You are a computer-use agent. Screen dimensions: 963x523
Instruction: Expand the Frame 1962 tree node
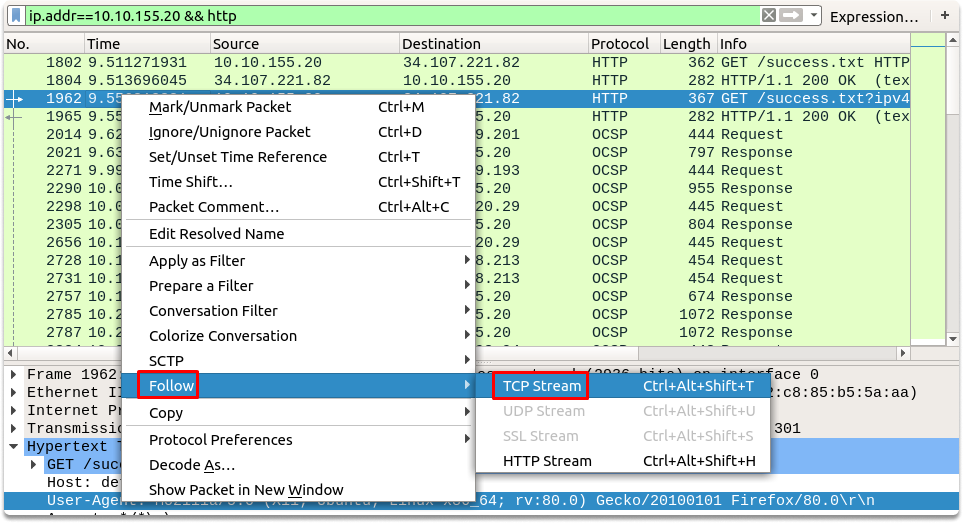(x=14, y=374)
